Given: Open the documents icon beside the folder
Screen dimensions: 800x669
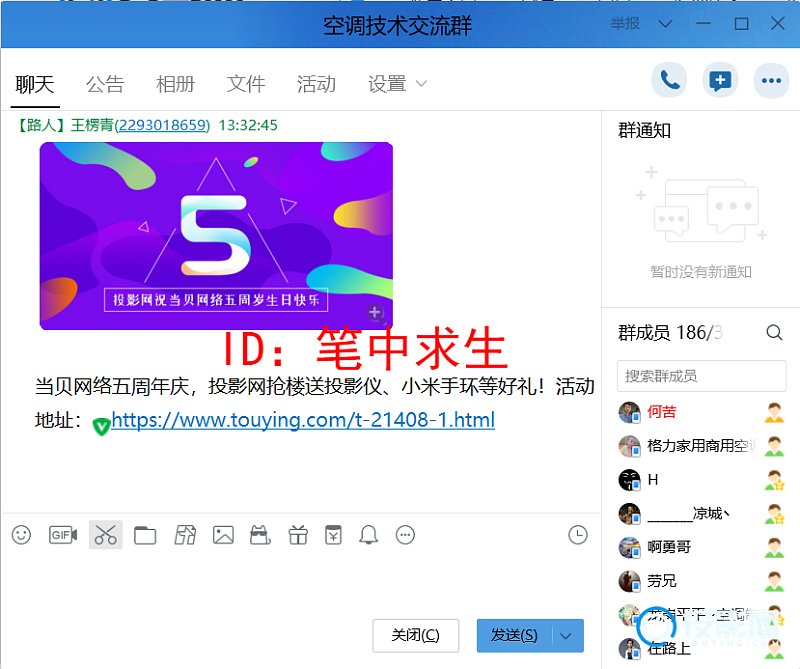Looking at the screenshot, I should pyautogui.click(x=185, y=535).
